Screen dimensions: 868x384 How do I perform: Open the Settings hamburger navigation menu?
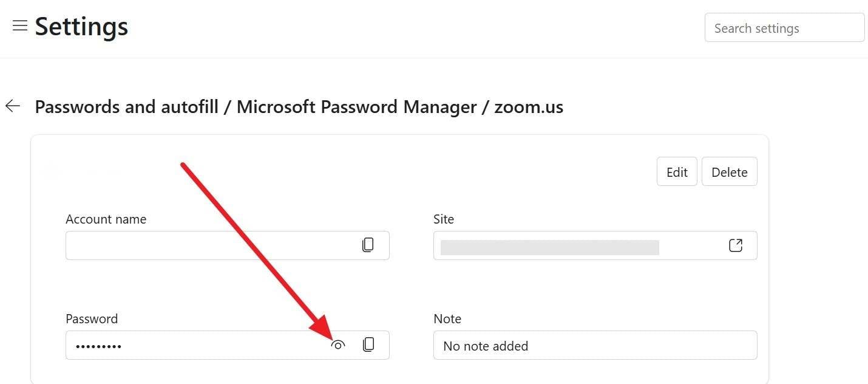click(20, 26)
